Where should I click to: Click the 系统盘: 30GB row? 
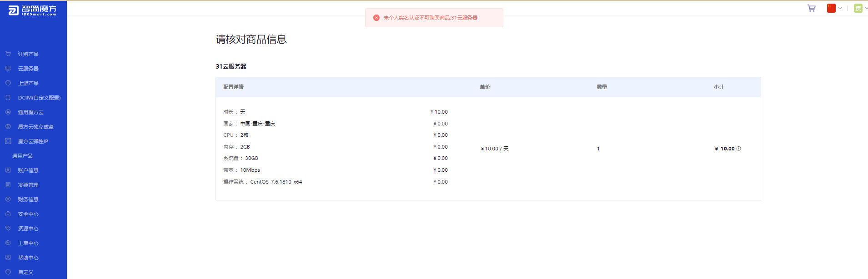[x=336, y=158]
